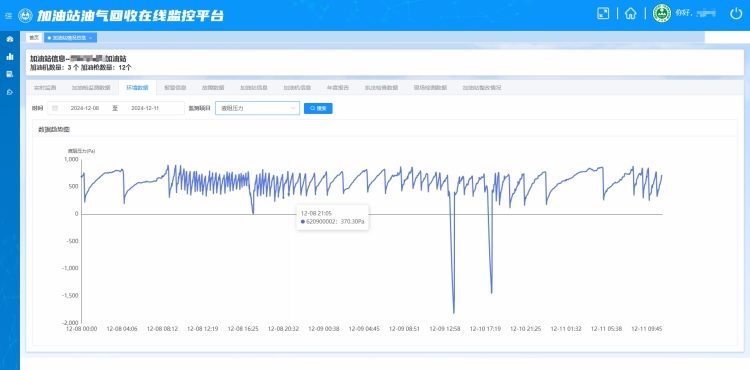Click the end date 2024-12-11 field

[145, 108]
